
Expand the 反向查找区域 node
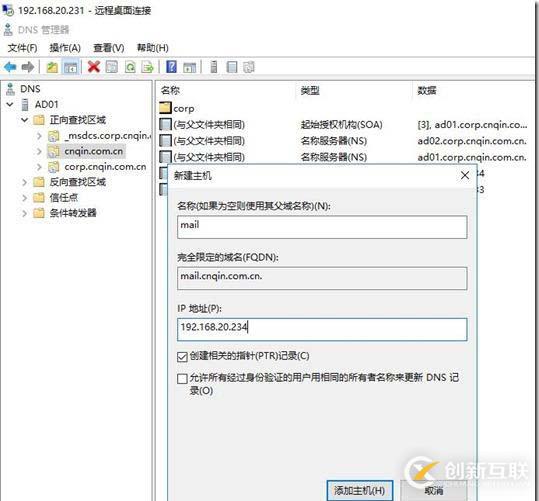point(24,182)
